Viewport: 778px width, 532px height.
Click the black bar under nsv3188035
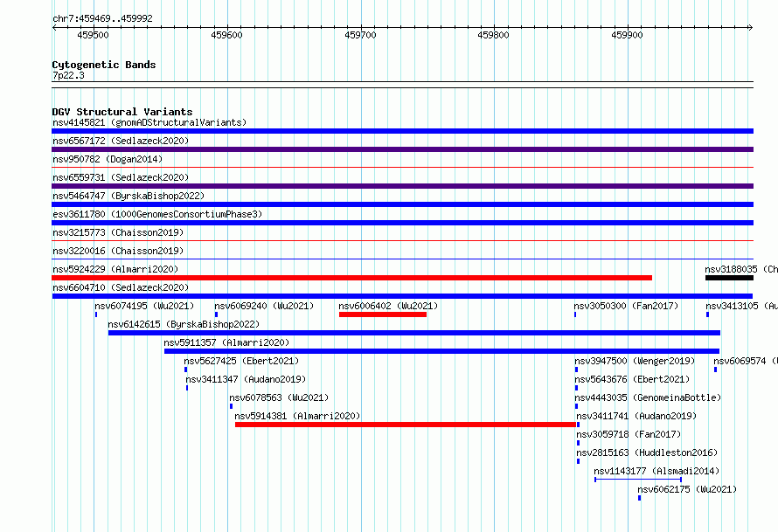pos(729,278)
